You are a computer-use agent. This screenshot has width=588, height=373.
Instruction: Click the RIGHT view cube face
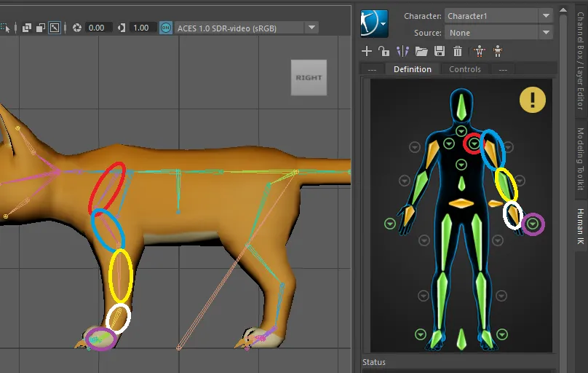click(x=309, y=78)
